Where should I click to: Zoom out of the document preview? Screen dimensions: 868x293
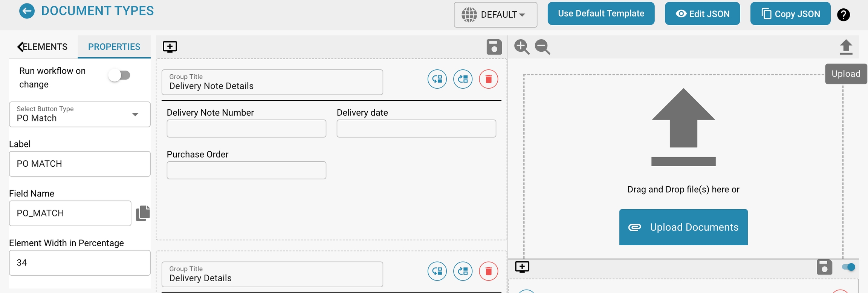(x=542, y=47)
